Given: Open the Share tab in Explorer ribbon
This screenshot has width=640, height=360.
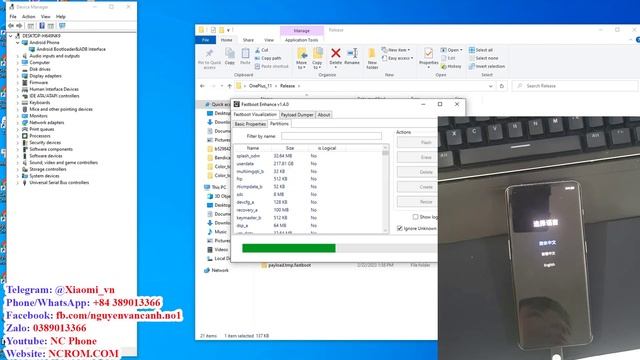Looking at the screenshot, I should click(248, 40).
